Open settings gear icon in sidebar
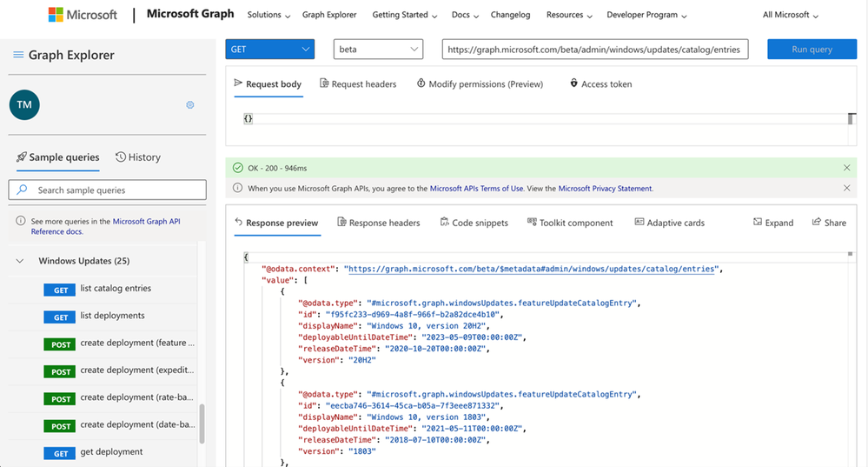Screen dimensions: 868x467 pyautogui.click(x=190, y=105)
